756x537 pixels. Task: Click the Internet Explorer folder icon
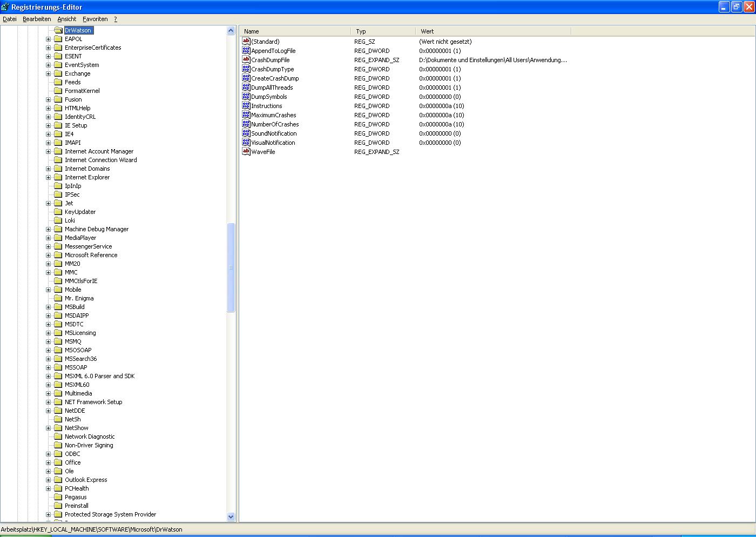58,177
